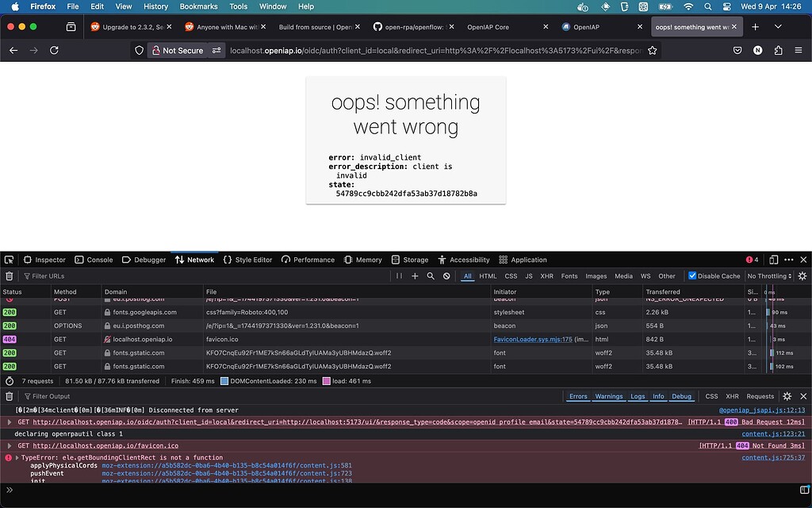Select the element picker tool in DevTools
Viewport: 812px width, 508px height.
pos(8,260)
